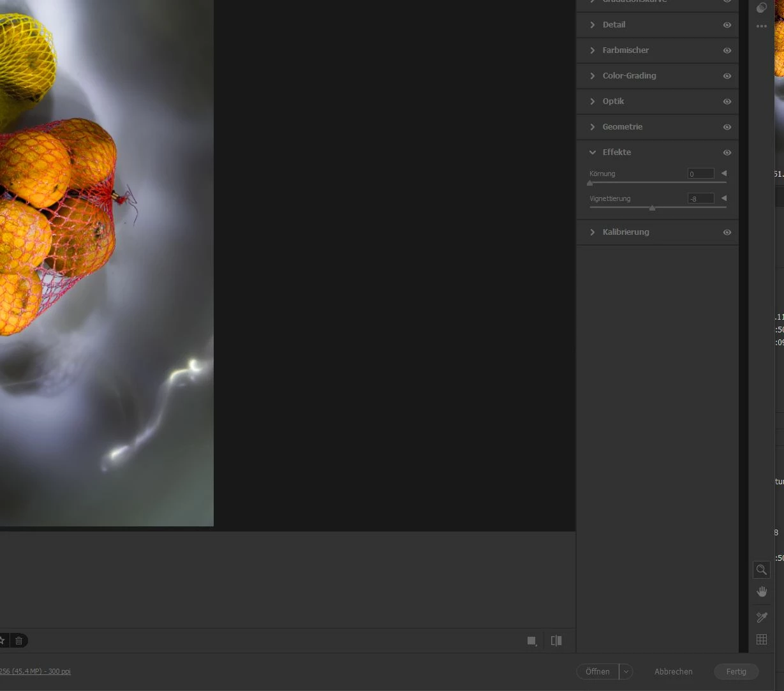This screenshot has height=691, width=784.
Task: Expand Körnung options triangle
Action: coord(724,173)
